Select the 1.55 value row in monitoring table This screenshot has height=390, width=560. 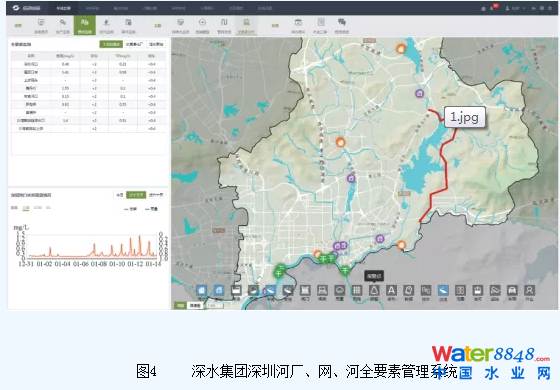88,88
